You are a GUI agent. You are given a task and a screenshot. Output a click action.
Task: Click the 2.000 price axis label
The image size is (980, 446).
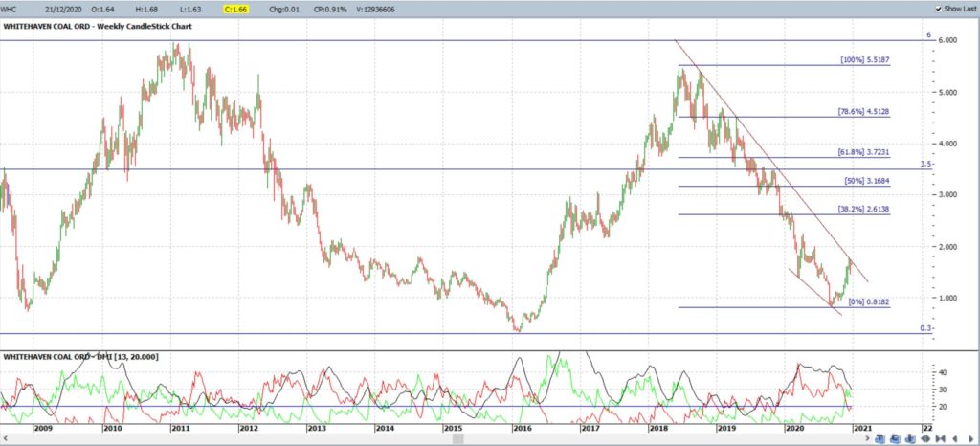tap(947, 247)
